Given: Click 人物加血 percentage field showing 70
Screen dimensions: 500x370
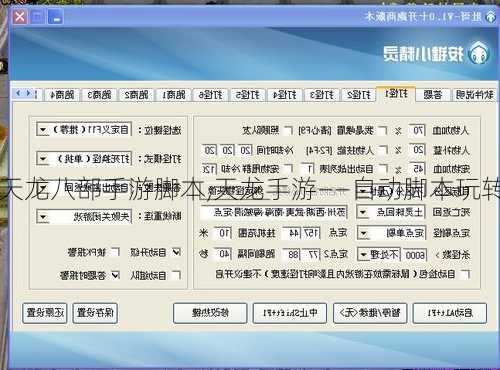Looking at the screenshot, I should 417,130.
